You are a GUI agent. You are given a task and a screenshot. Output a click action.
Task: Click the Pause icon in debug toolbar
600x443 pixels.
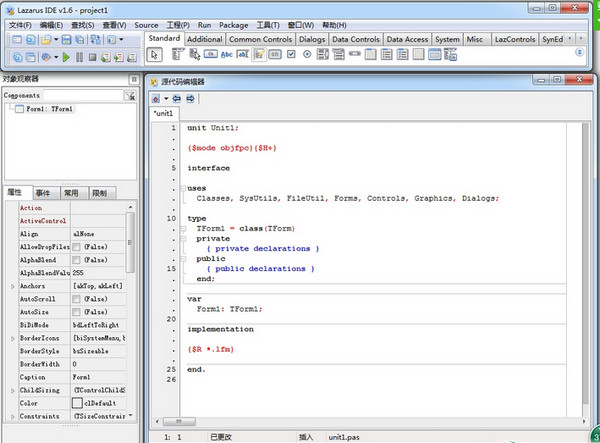79,57
